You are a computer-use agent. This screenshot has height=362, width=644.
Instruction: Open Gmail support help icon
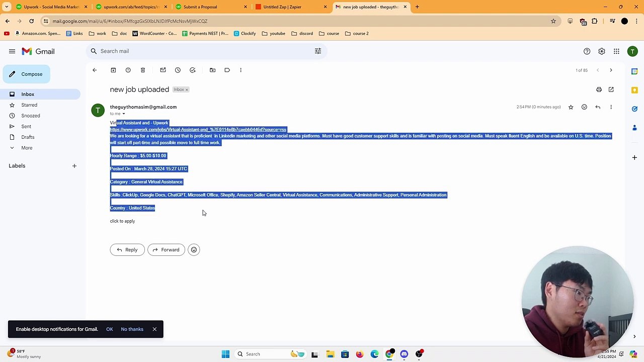[587, 51]
